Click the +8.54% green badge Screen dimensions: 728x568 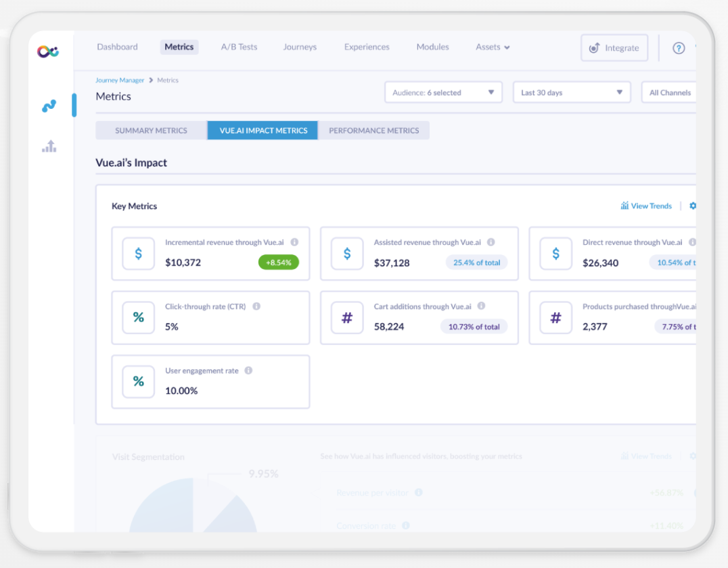pos(279,262)
